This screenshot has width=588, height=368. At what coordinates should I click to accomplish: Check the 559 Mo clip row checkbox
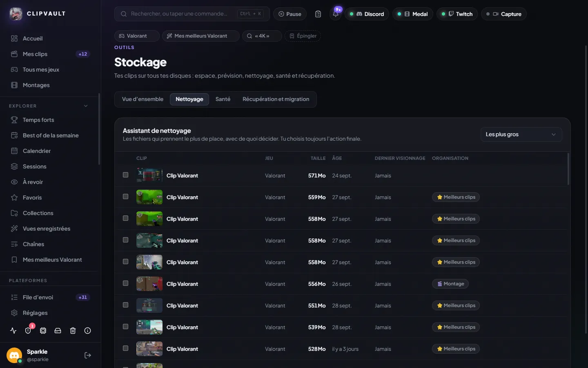[x=126, y=197]
